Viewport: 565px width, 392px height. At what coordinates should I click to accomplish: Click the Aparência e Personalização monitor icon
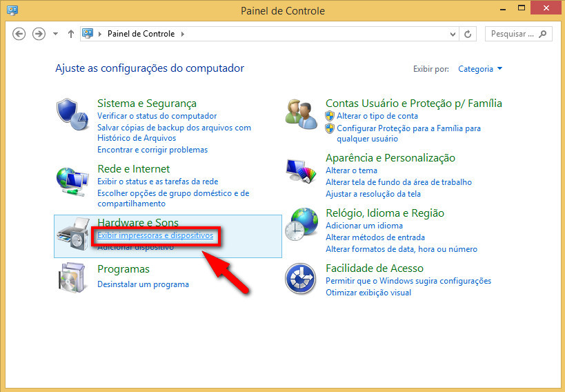pos(301,170)
